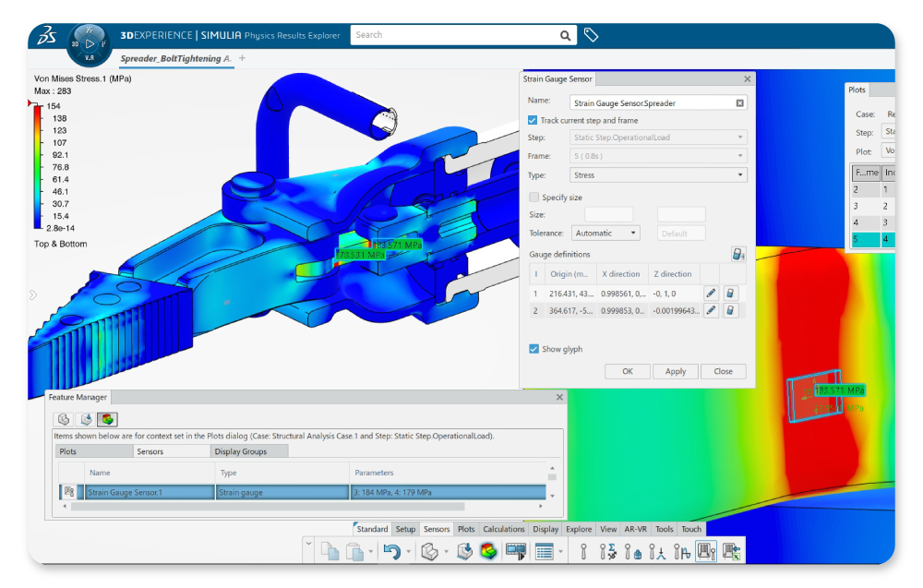The image size is (923, 588).
Task: Uncheck Track current step and frame
Action: click(x=533, y=120)
